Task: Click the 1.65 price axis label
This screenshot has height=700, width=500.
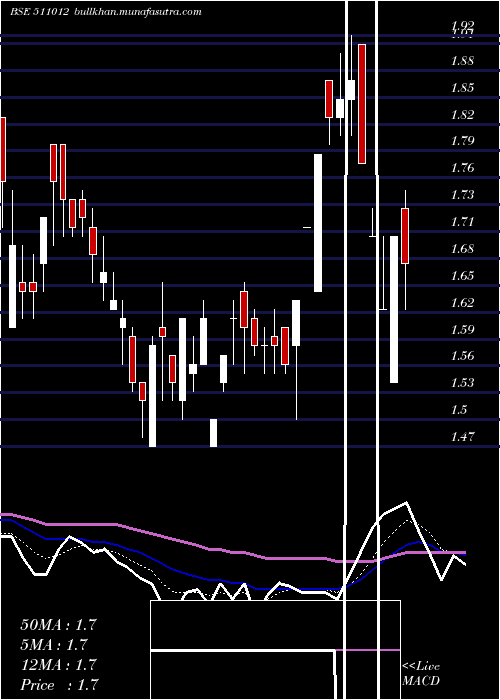Action: 462,275
